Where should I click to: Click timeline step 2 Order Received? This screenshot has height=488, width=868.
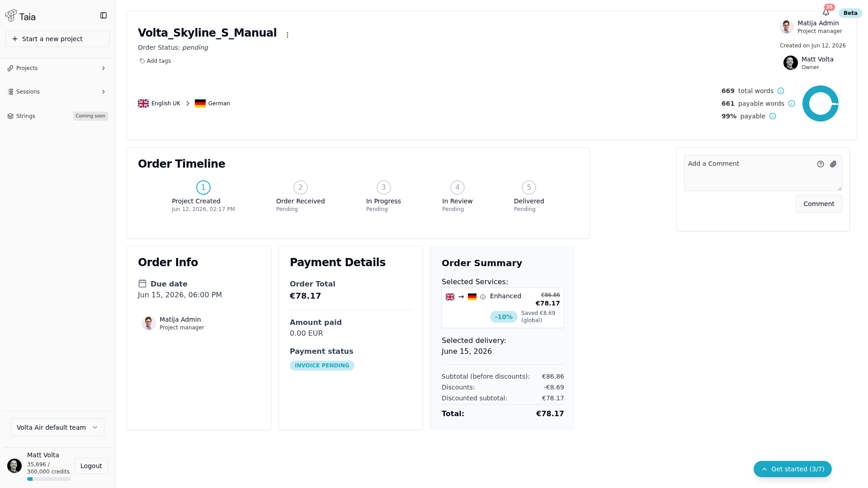click(301, 188)
